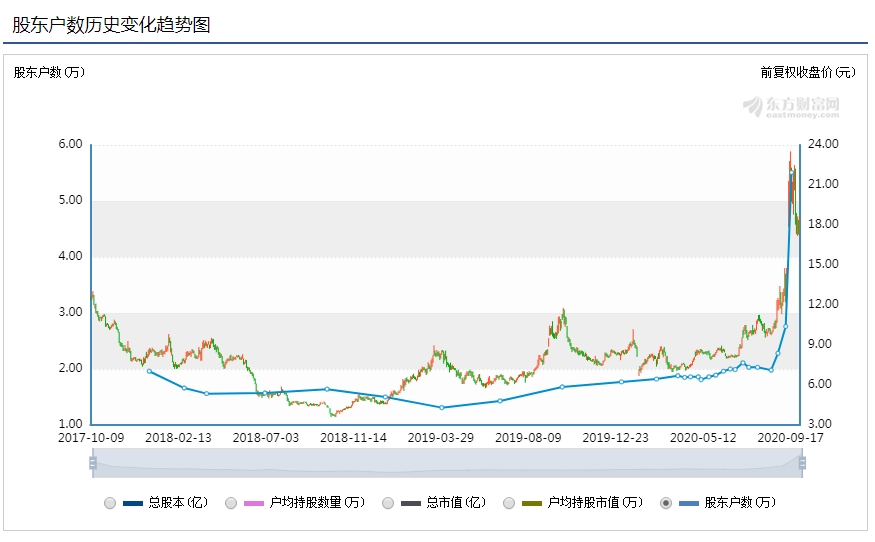Click the first data point of shareholder line
Screen dimensions: 875x542
click(x=149, y=371)
